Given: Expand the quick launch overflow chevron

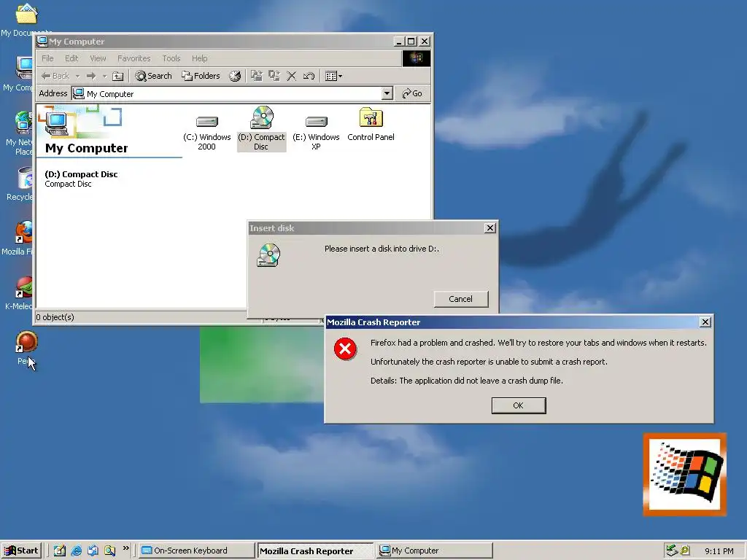Looking at the screenshot, I should [125, 548].
